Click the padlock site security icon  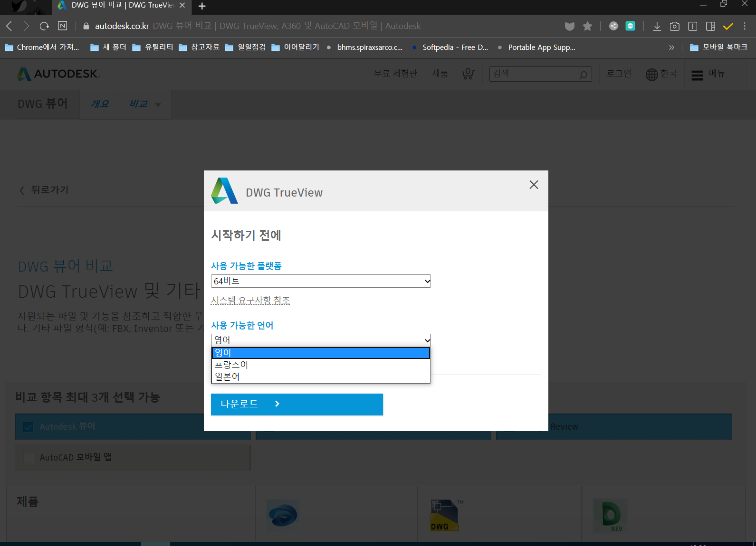coord(86,26)
